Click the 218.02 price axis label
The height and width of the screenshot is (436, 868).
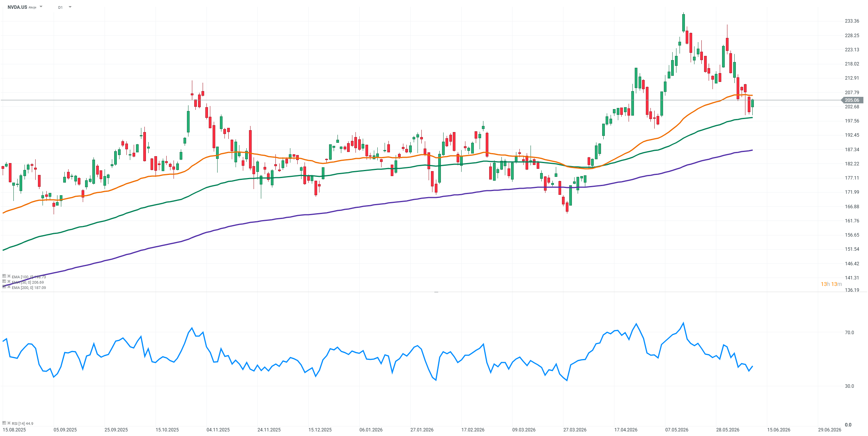[x=852, y=64]
